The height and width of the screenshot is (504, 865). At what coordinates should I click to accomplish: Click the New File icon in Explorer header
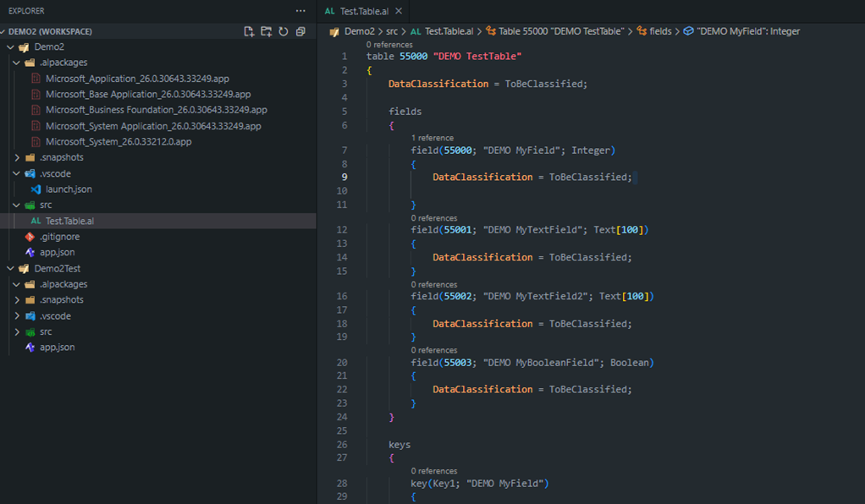coord(249,31)
